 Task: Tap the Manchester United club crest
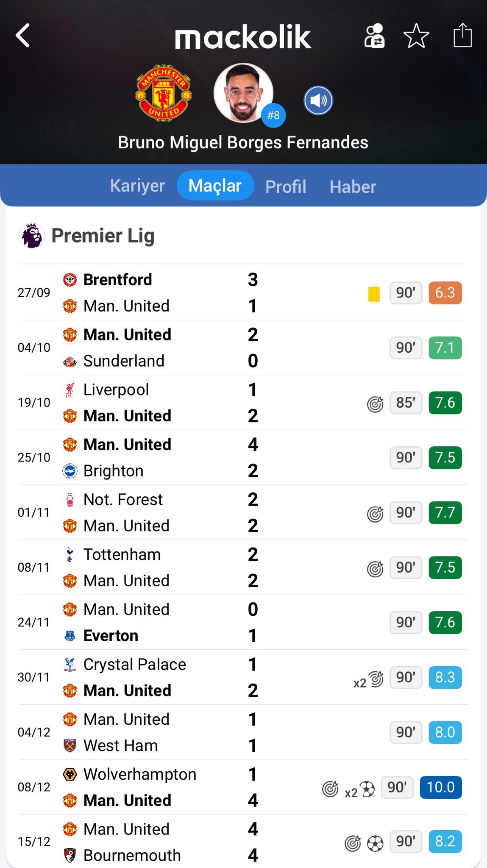[164, 93]
